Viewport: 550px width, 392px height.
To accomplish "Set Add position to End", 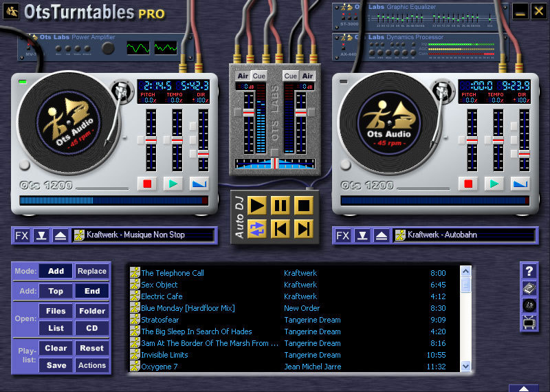I will click(92, 291).
